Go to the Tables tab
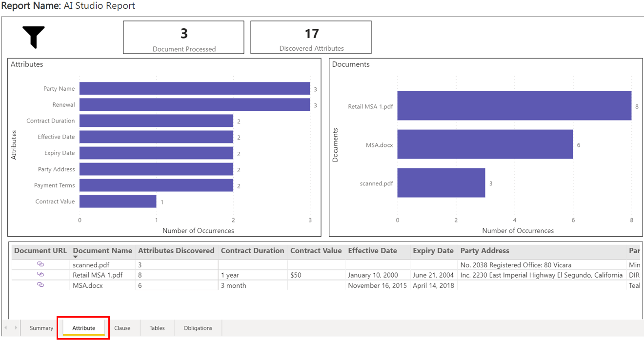 click(x=157, y=328)
